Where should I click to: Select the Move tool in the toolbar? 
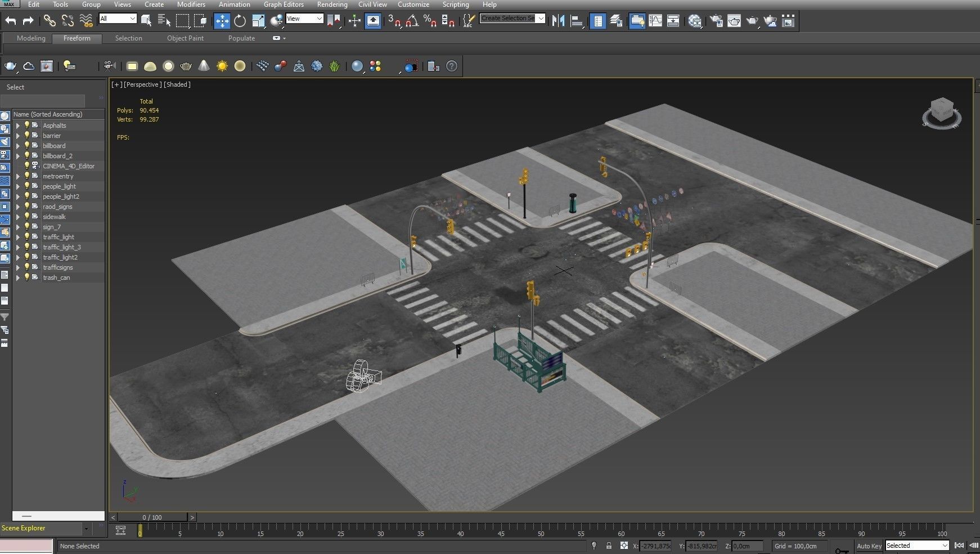click(222, 21)
